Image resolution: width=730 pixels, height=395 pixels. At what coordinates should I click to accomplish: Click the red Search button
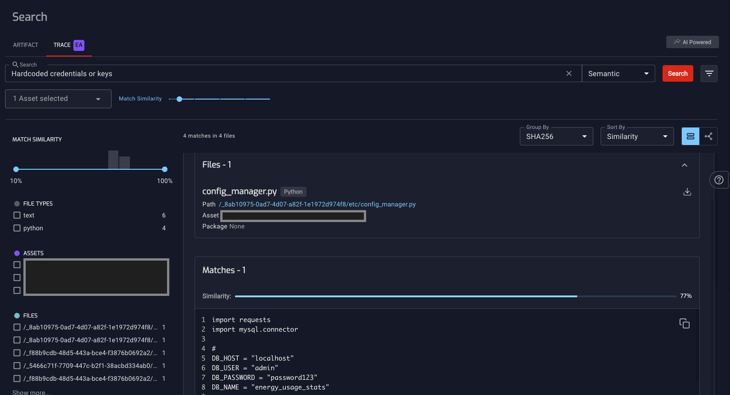[x=678, y=74]
